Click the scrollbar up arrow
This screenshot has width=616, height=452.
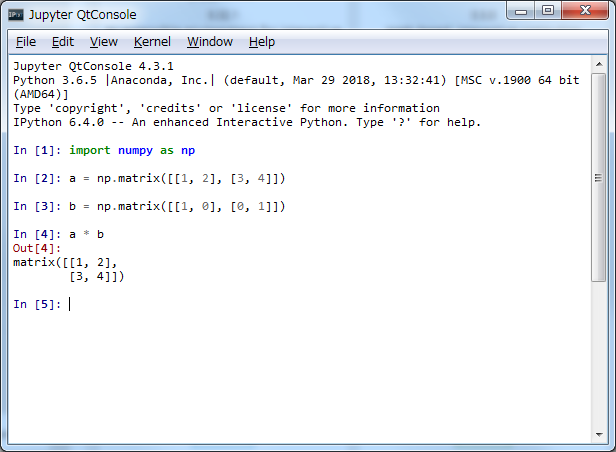(599, 64)
